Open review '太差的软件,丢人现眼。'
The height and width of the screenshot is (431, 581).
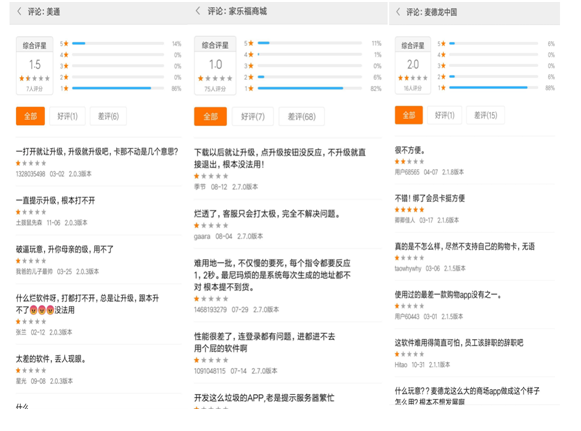[x=51, y=359]
